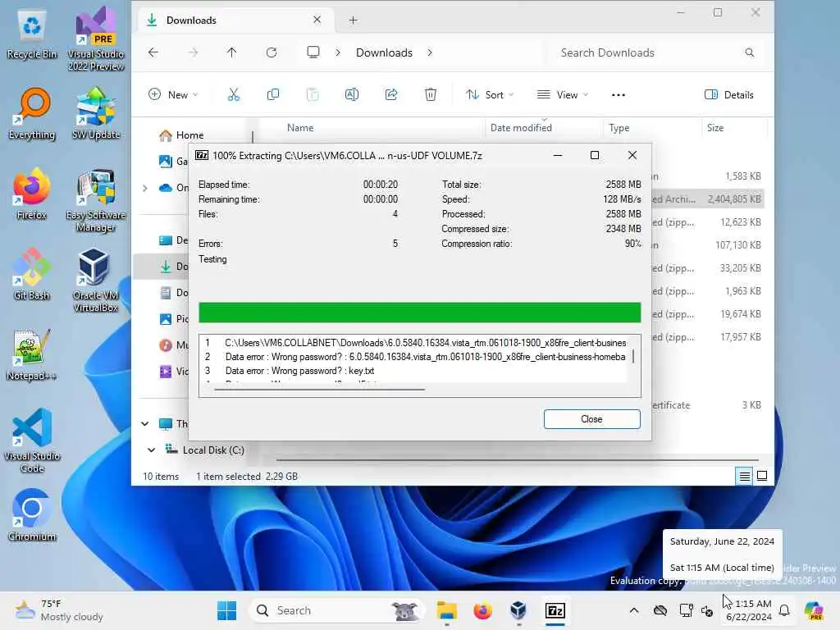Open notifications bell in system tray
Image resolution: width=840 pixels, height=630 pixels.
pos(783,610)
